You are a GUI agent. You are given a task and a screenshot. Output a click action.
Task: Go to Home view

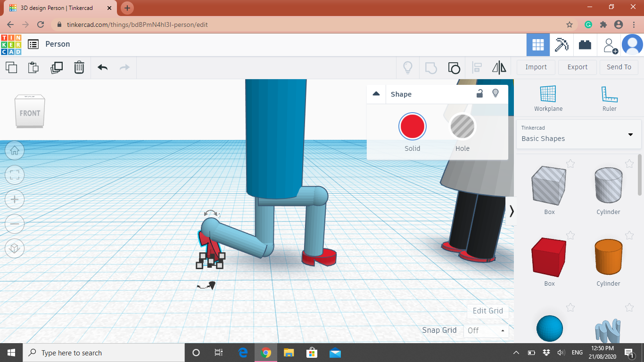15,150
